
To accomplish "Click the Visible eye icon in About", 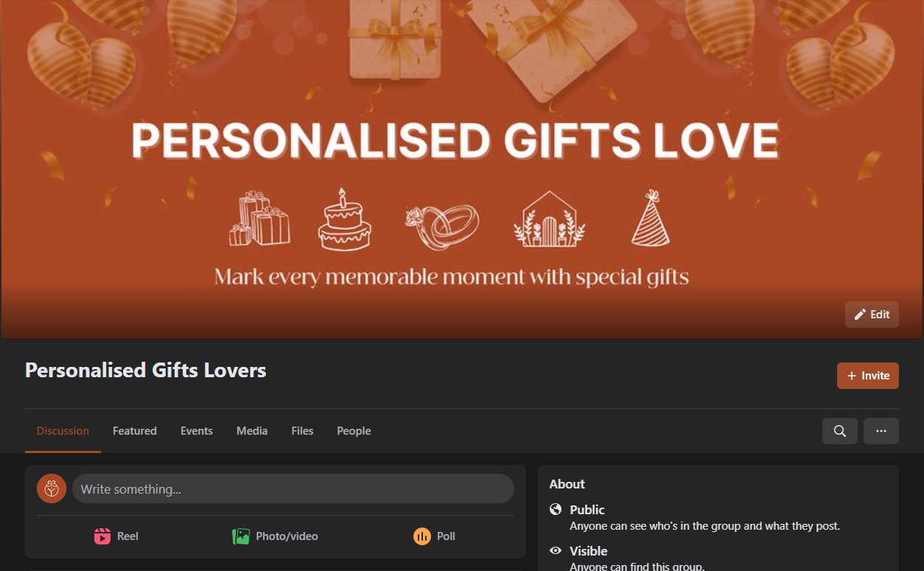I will click(556, 550).
